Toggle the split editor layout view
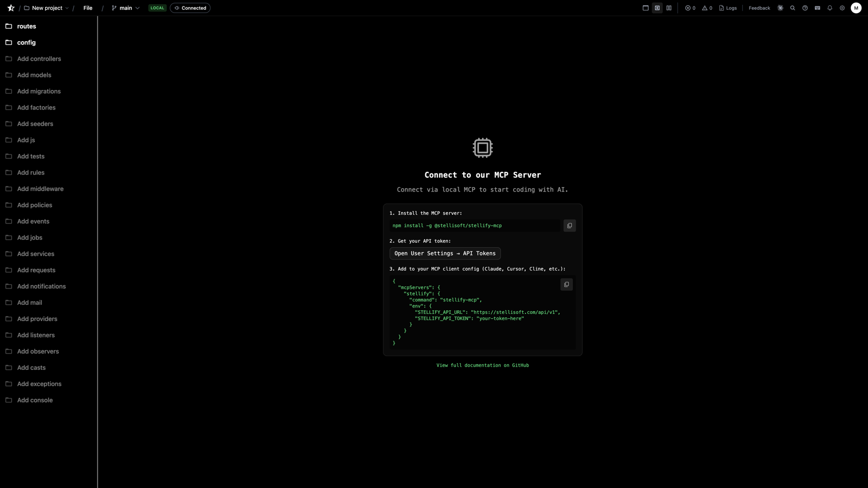This screenshot has height=488, width=868. 669,8
